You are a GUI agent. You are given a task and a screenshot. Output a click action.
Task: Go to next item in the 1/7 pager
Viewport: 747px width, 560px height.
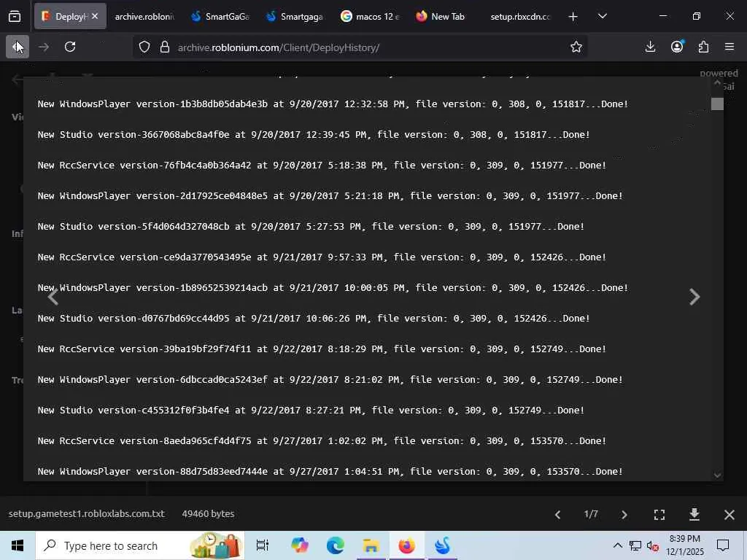pos(624,514)
